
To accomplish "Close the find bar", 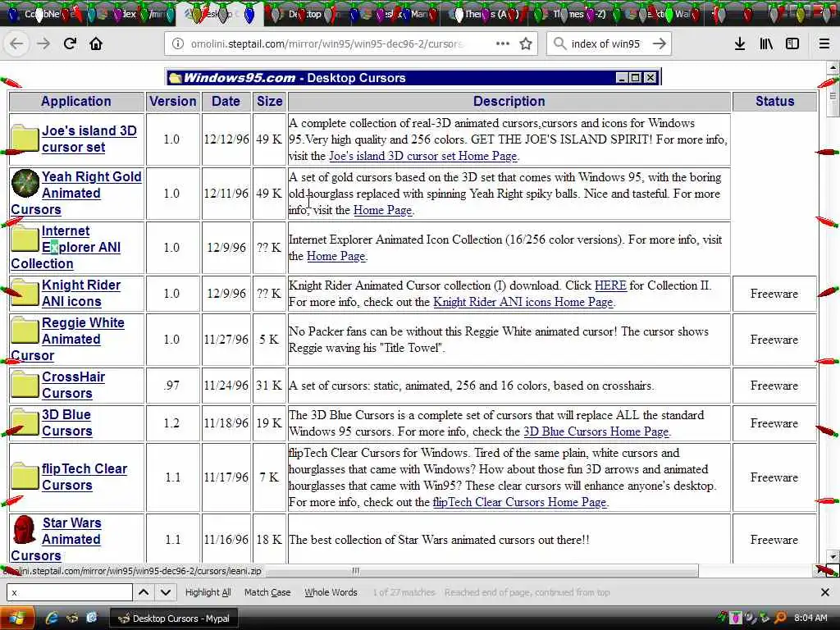I will click(x=825, y=592).
